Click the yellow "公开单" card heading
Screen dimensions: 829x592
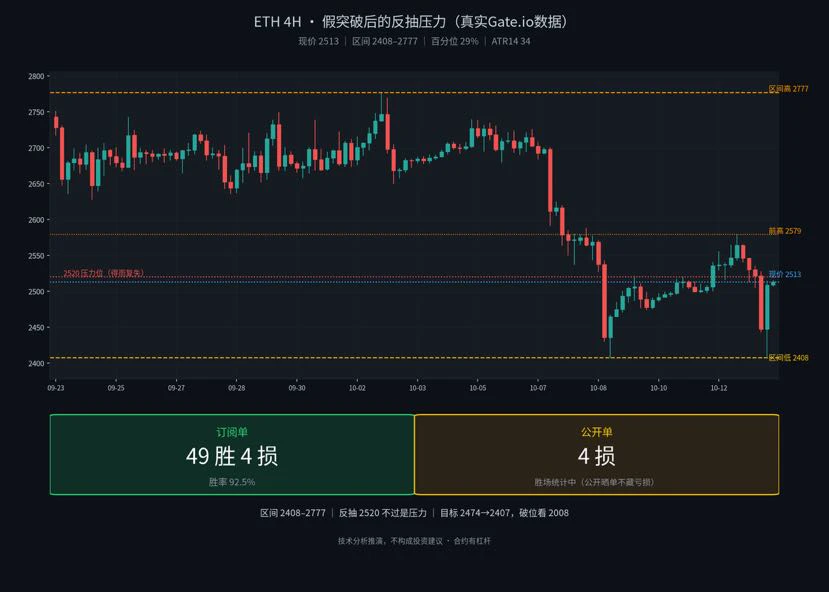(x=596, y=432)
